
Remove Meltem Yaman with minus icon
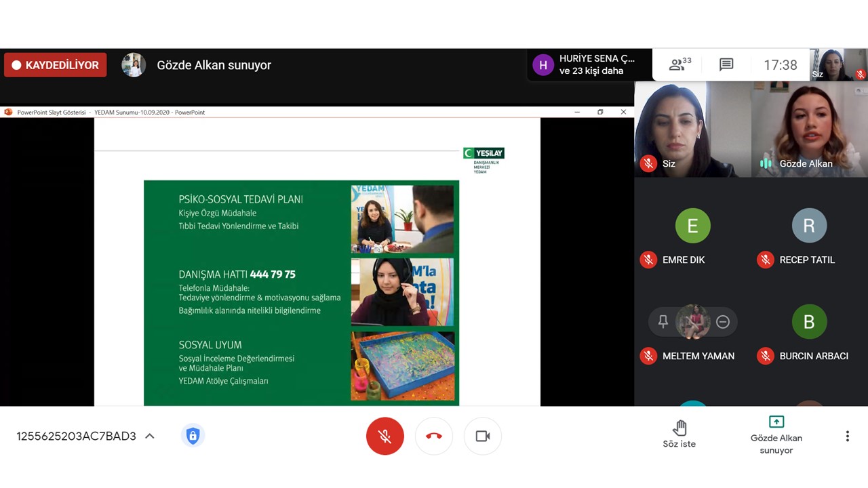[x=723, y=322]
